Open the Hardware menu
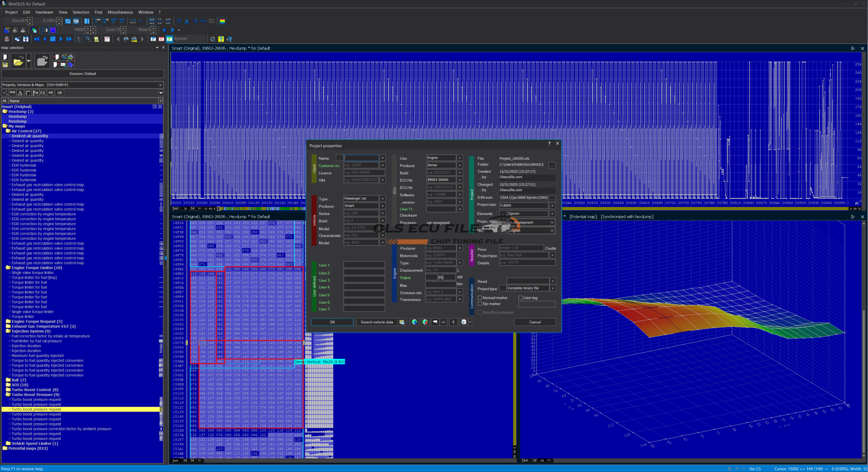This screenshot has width=868, height=472. tap(44, 12)
